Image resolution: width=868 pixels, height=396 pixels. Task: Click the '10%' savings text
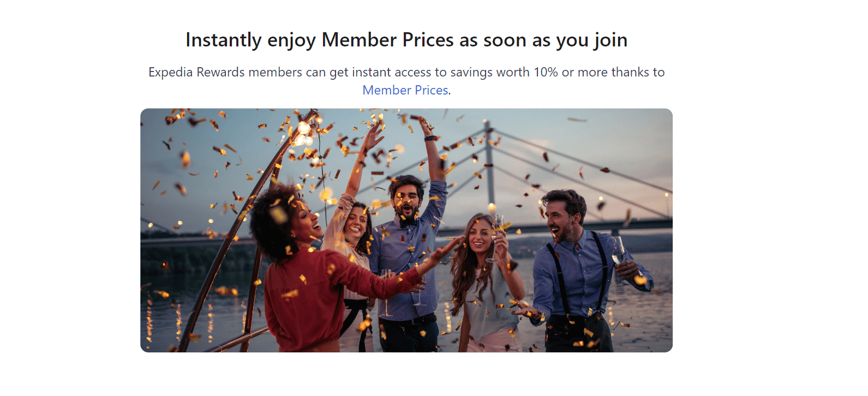tap(546, 72)
